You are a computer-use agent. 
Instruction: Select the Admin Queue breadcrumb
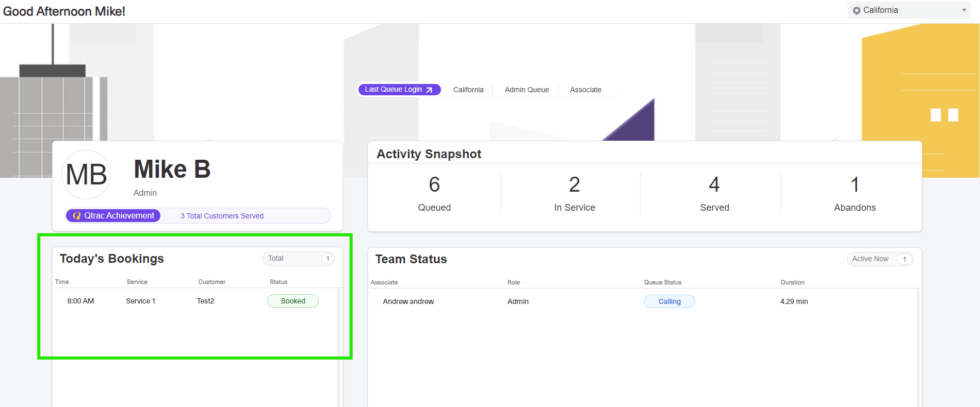(x=527, y=90)
